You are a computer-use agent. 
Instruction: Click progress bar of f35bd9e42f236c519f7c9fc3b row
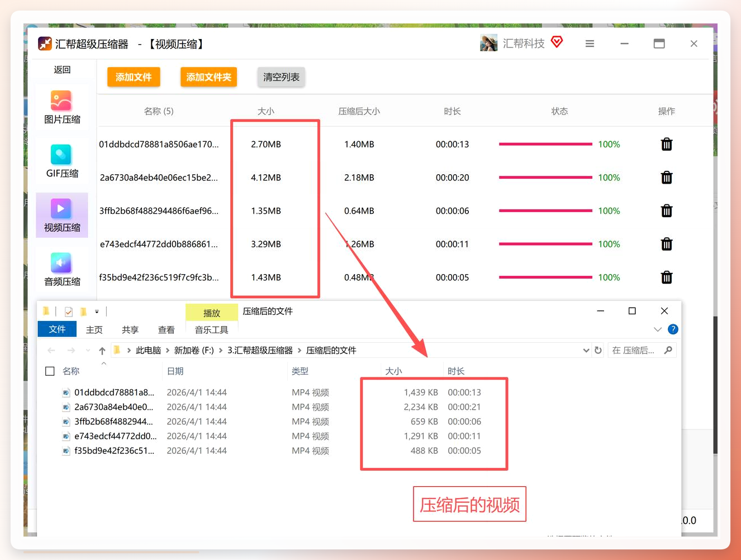coord(545,277)
